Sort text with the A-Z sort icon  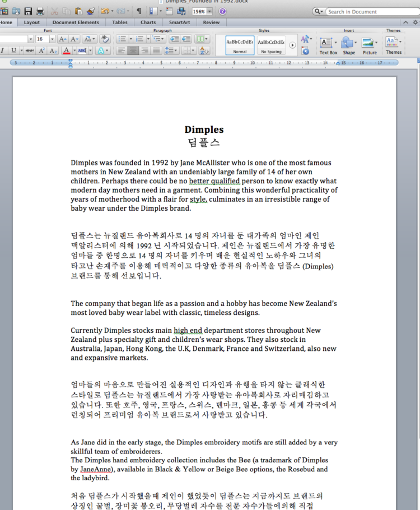coord(204,51)
